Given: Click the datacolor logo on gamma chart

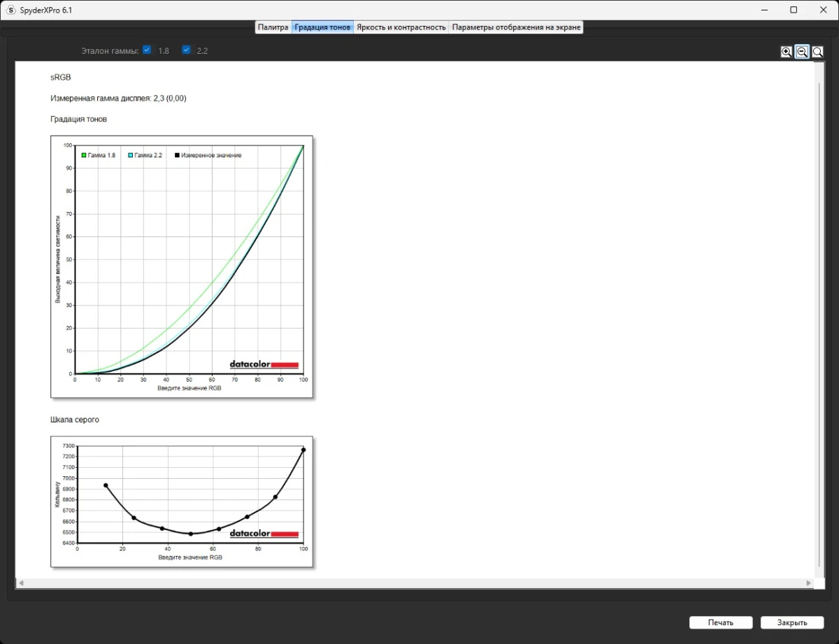Looking at the screenshot, I should coord(264,364).
